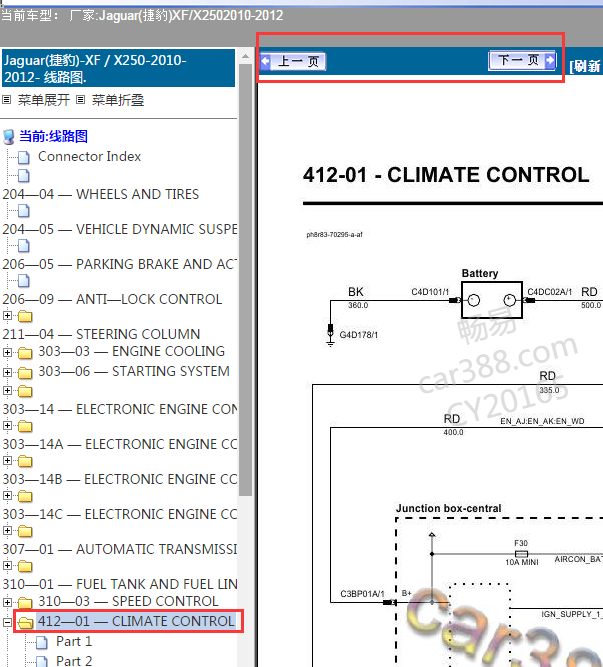Image resolution: width=603 pixels, height=667 pixels.
Task: Select 303—14C — ELECTRONIC ENGINE entry
Action: pos(119,514)
